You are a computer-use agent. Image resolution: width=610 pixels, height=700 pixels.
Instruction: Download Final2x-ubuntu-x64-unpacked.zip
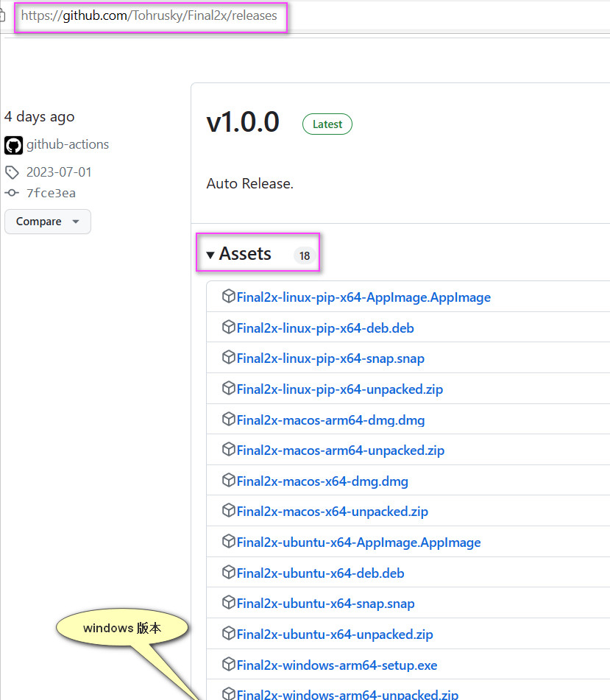click(x=335, y=634)
